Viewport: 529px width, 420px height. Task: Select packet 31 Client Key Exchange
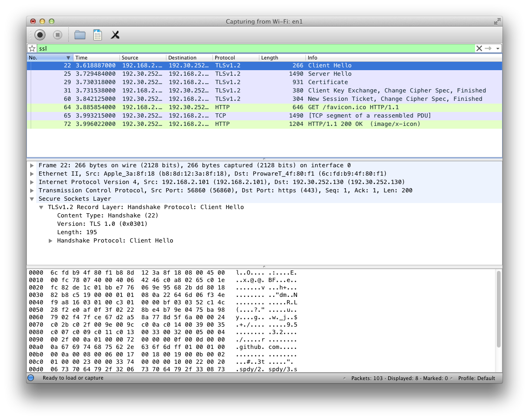click(264, 90)
